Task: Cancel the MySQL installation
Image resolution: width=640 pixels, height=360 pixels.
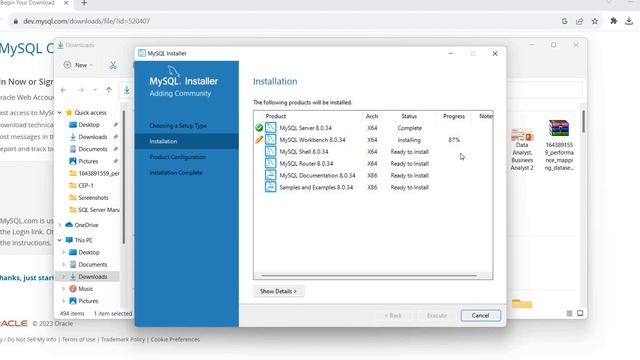Action: [x=480, y=315]
